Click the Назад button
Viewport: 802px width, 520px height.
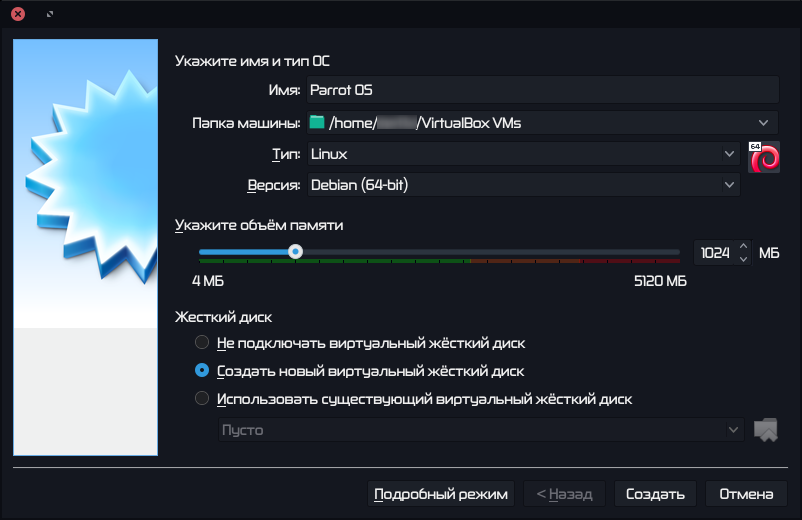click(x=565, y=494)
